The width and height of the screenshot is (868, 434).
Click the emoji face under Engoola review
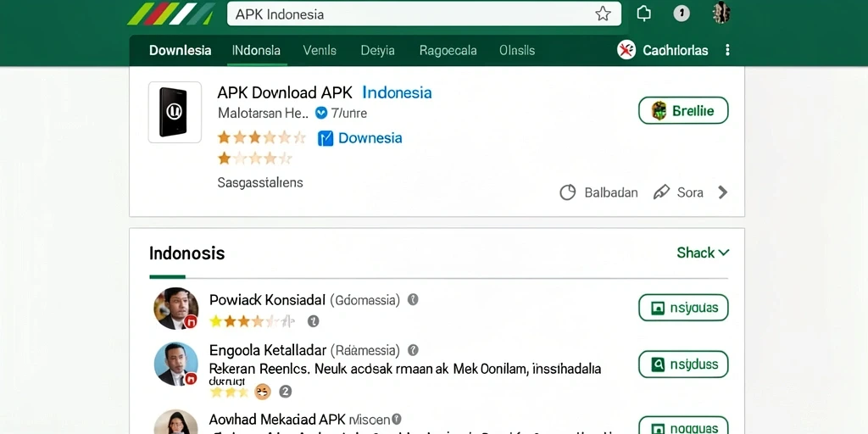(263, 392)
